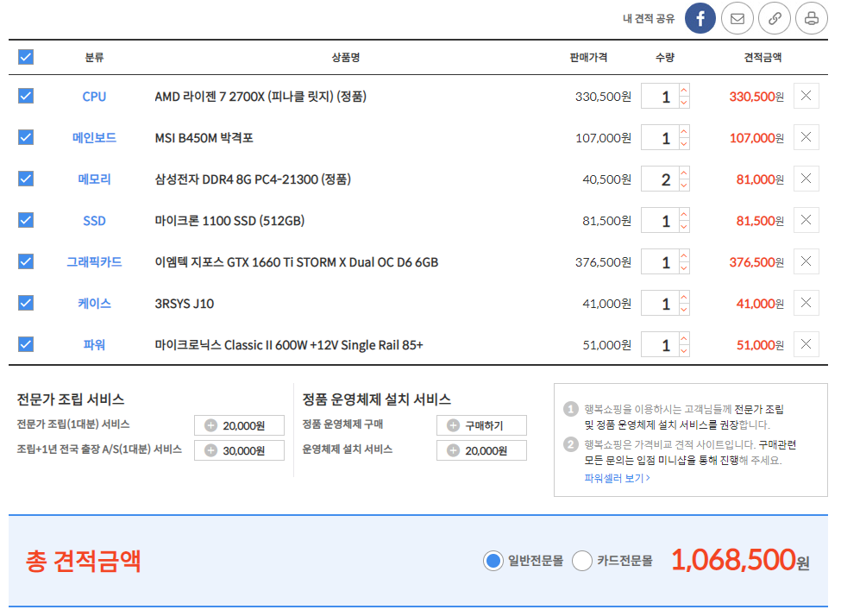841x616 pixels.
Task: Click the SSD quantity input field
Action: pos(659,221)
